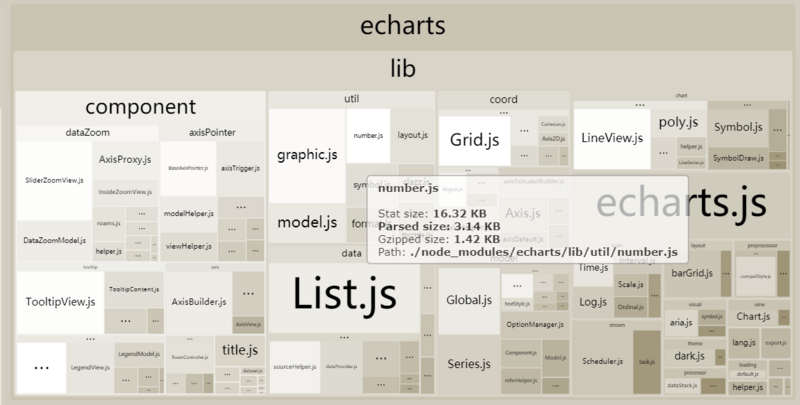Click the model.js block
Viewport: 800px width, 405px height.
[307, 223]
